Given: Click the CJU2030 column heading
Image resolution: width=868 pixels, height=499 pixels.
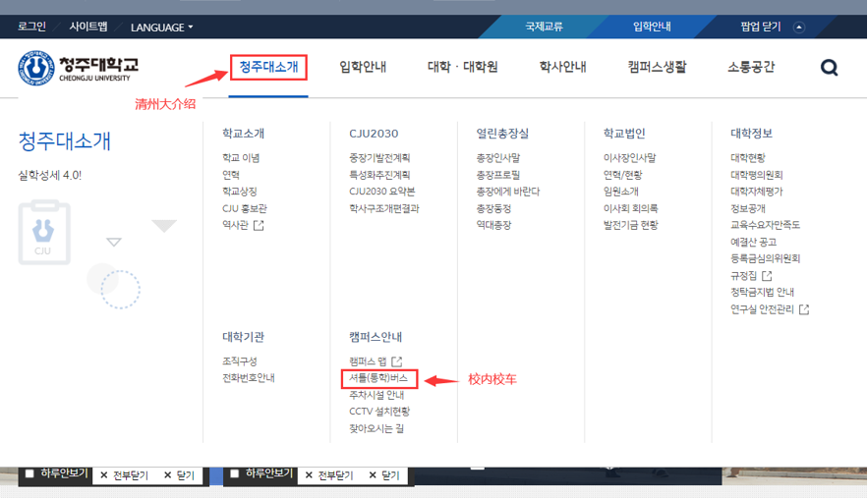Looking at the screenshot, I should (374, 134).
